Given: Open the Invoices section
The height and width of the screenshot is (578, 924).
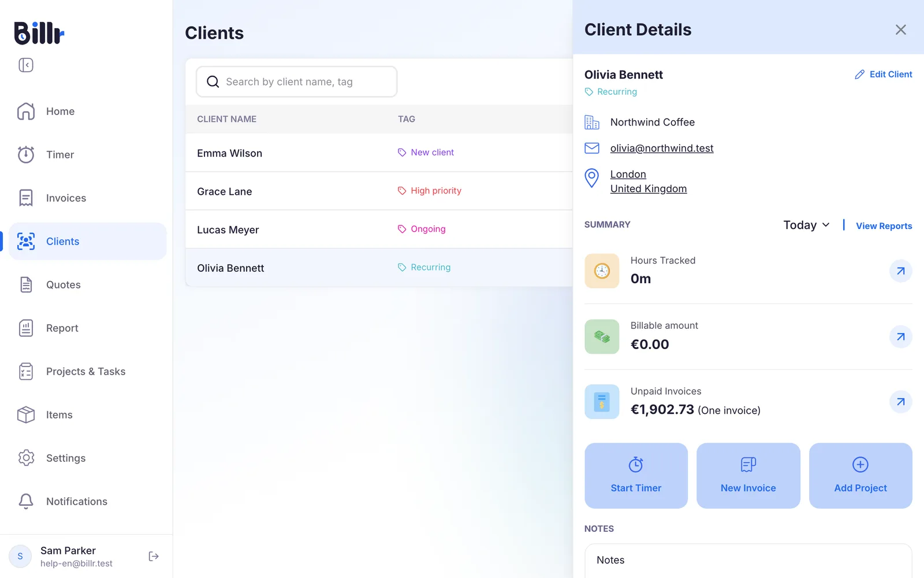Looking at the screenshot, I should pos(88,198).
